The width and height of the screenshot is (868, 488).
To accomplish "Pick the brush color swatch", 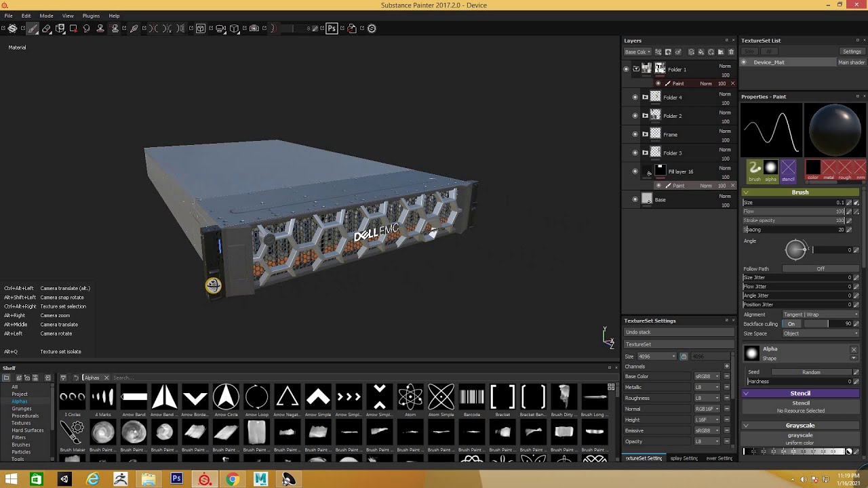I will 813,167.
